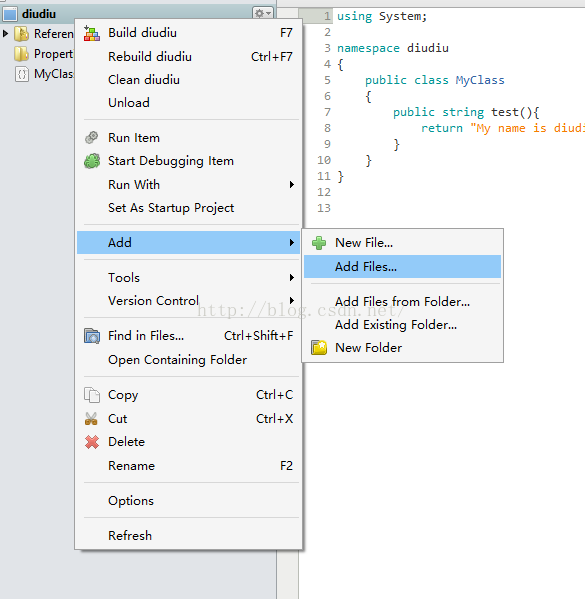This screenshot has height=599, width=585.
Task: Click the yellow New Folder icon
Action: coord(319,348)
